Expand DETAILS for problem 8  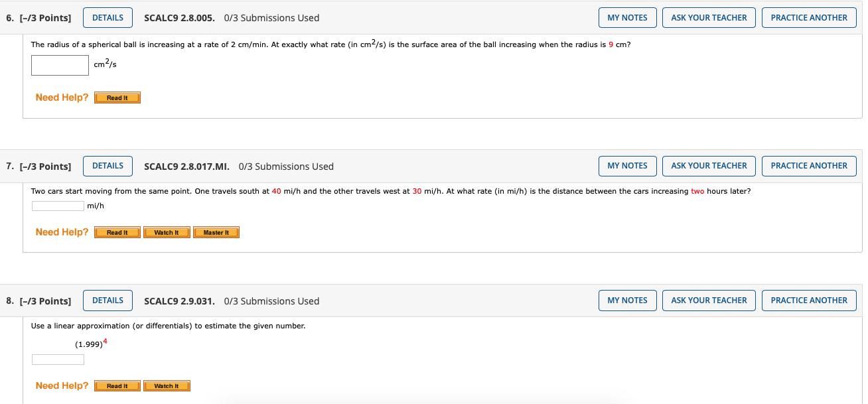coord(108,300)
